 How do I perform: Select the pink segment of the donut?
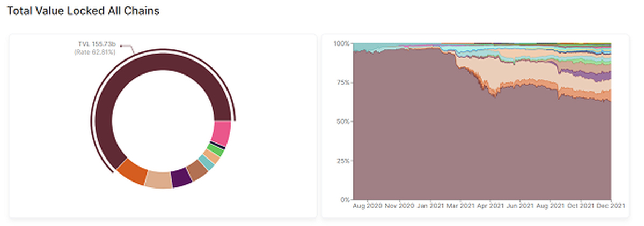(221, 133)
